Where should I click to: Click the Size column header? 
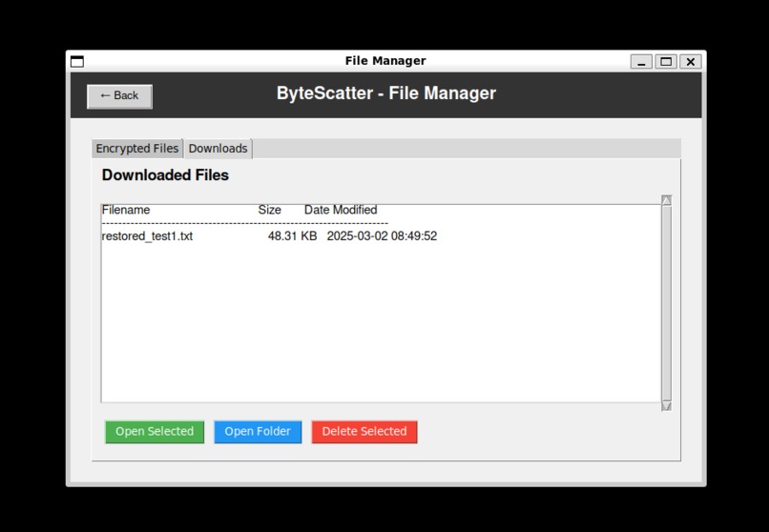pos(270,210)
